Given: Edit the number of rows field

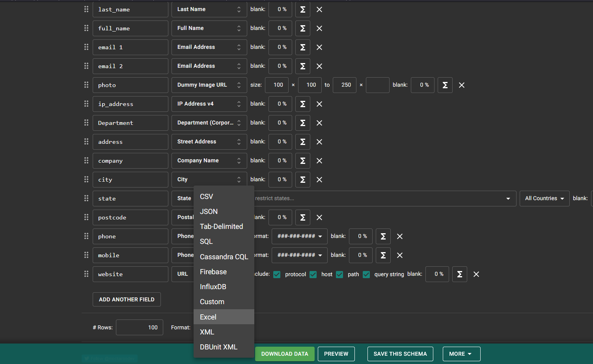Looking at the screenshot, I should click(x=140, y=327).
